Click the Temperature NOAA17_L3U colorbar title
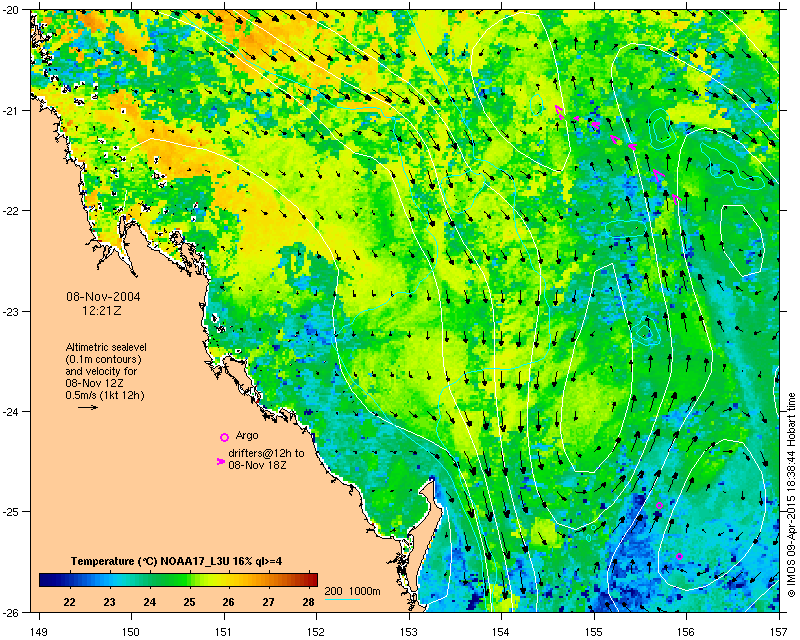The height and width of the screenshot is (640, 800). pyautogui.click(x=177, y=561)
